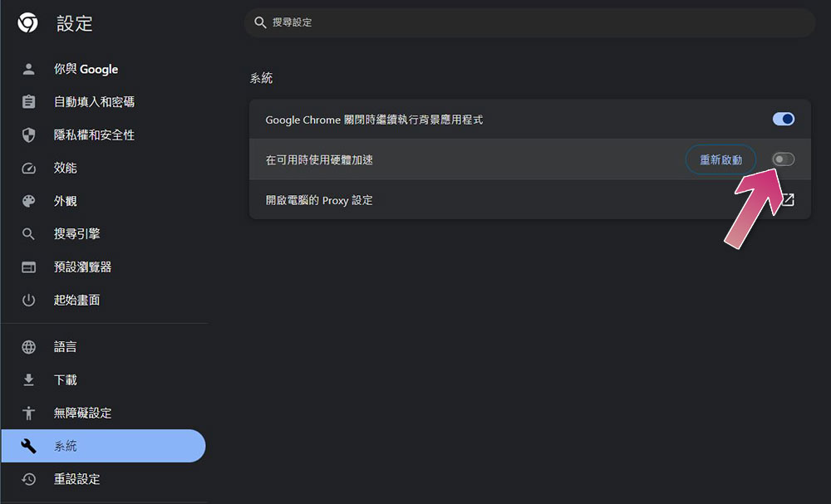
Task: Click into the 搜尋設定 search field
Action: (530, 22)
